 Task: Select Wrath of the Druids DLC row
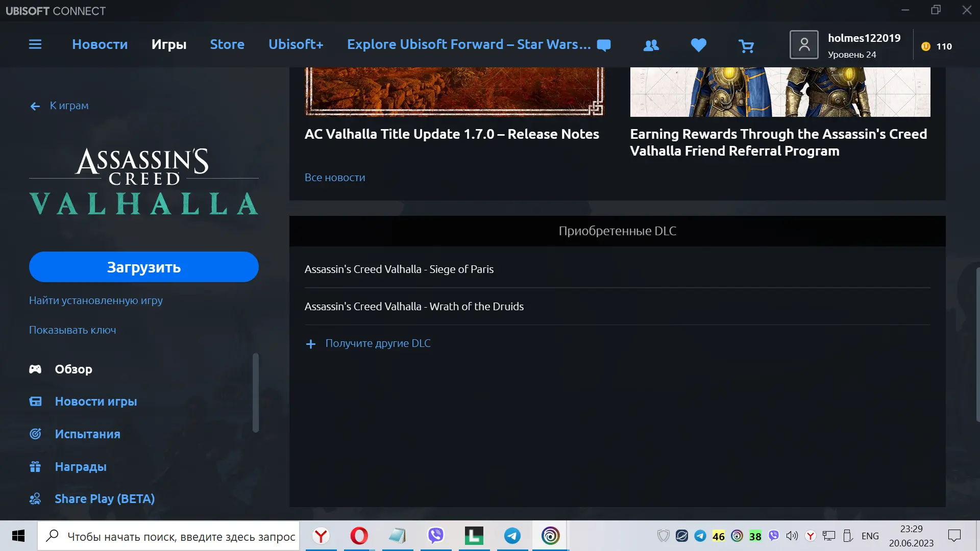click(617, 307)
